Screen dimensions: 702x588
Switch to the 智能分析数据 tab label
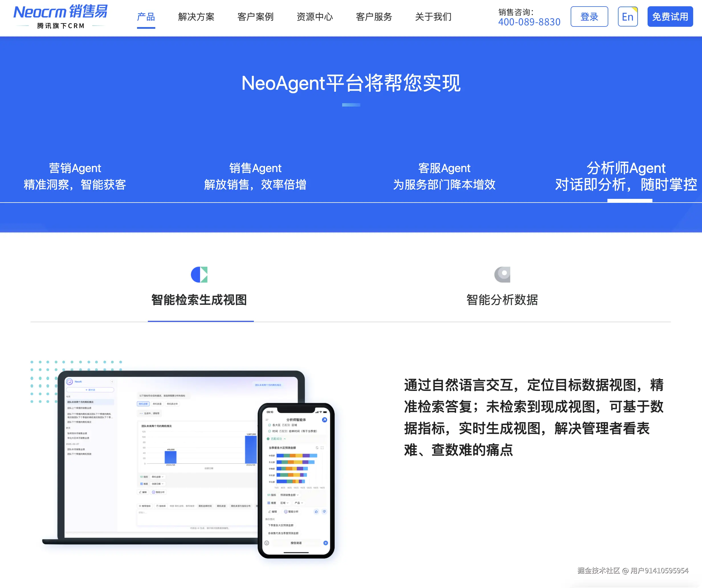point(502,300)
